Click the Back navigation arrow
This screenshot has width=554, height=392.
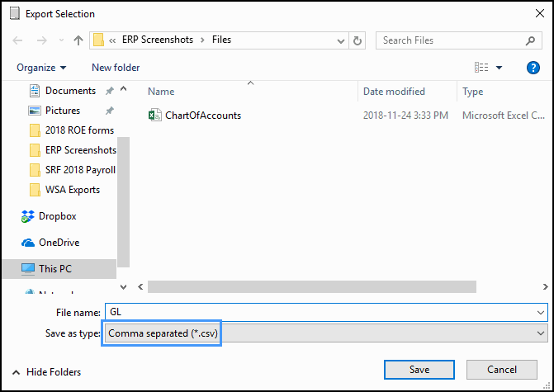tap(17, 40)
